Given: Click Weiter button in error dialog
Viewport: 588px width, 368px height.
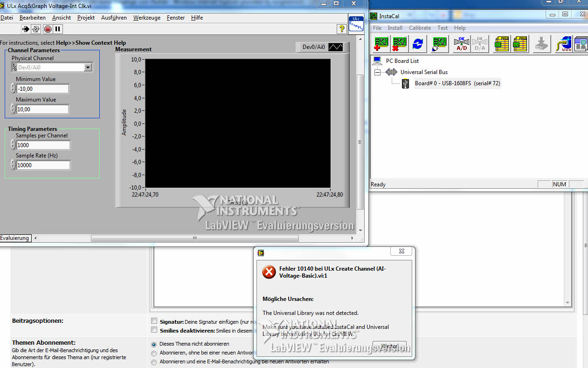Looking at the screenshot, I should [390, 346].
